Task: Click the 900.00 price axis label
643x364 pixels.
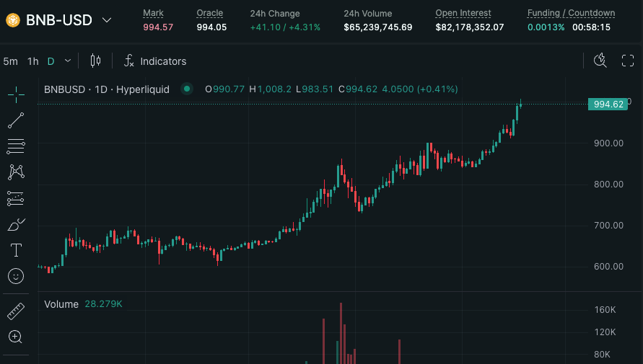Action: click(608, 143)
